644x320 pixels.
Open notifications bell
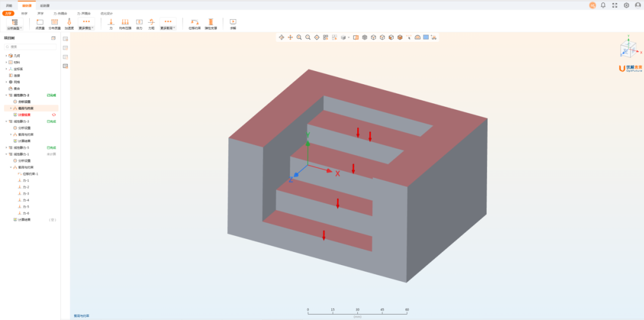[x=603, y=5]
